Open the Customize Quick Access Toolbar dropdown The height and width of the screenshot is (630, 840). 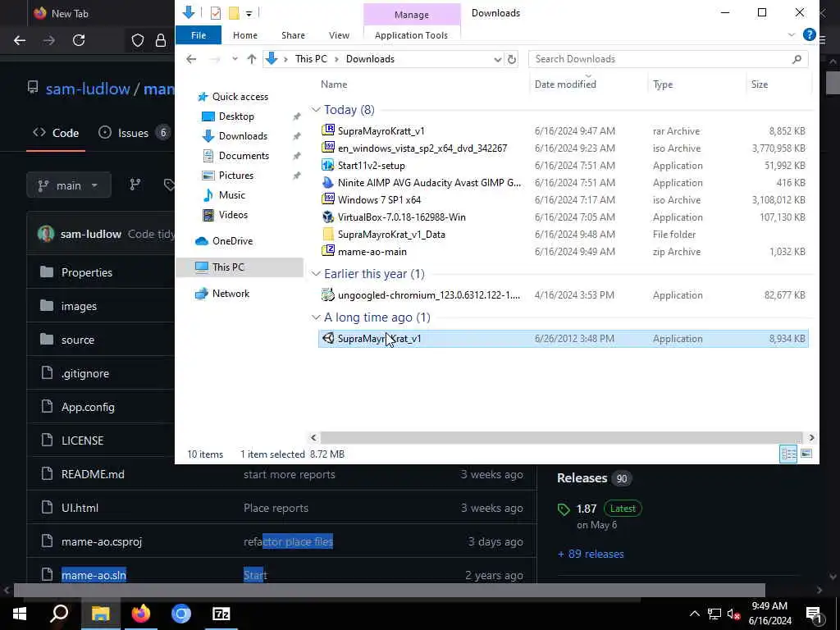coord(249,13)
